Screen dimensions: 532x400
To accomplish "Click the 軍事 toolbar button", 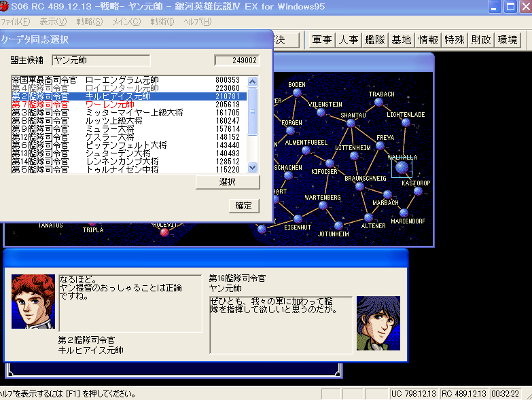I will point(321,40).
